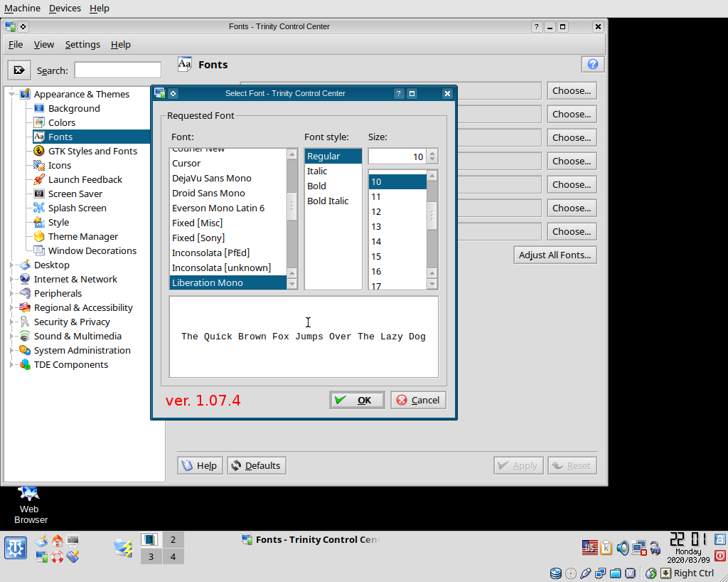Click the Fonts - Trinity Control Center taskbar entry
Viewport: 728px width, 582px height.
(310, 540)
